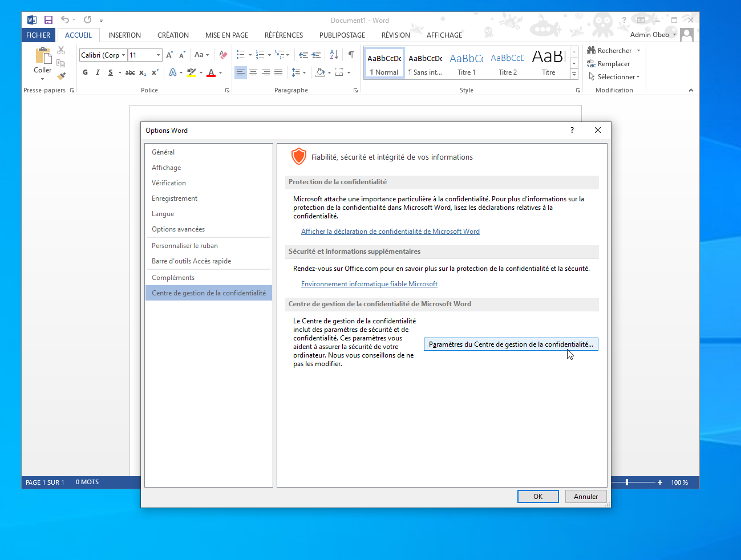
Task: Open the Rechercher dropdown arrow
Action: 638,51
